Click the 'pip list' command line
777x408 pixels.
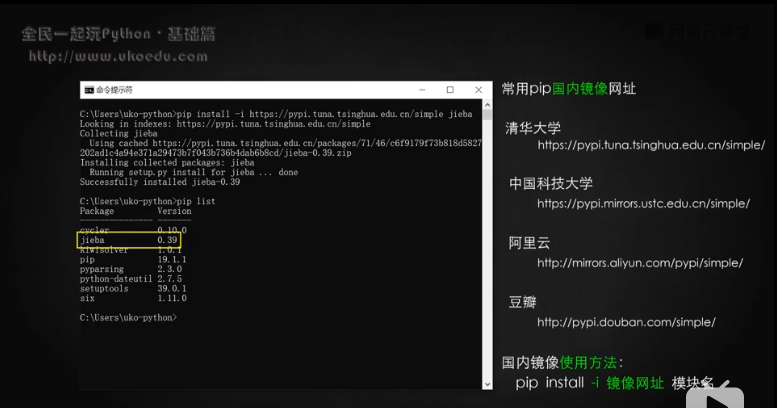click(x=148, y=201)
